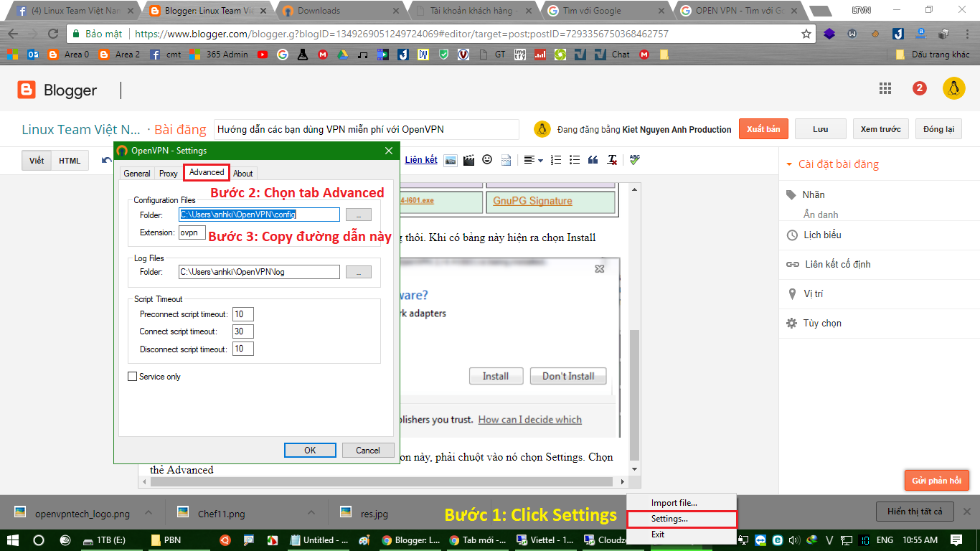Click the Liên kết link toolbar button
This screenshot has height=551, width=980.
[x=421, y=160]
